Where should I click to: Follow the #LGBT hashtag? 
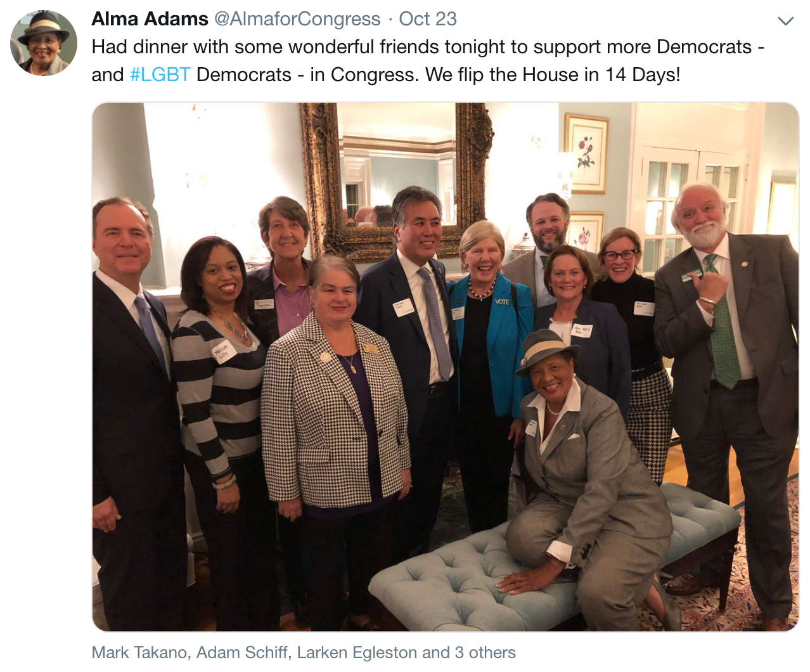pyautogui.click(x=160, y=75)
